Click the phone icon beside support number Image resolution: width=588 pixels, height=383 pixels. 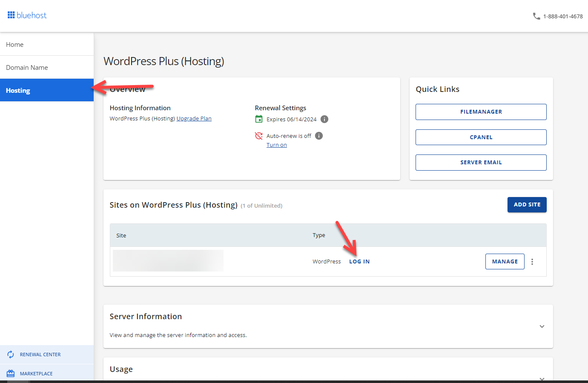point(536,16)
